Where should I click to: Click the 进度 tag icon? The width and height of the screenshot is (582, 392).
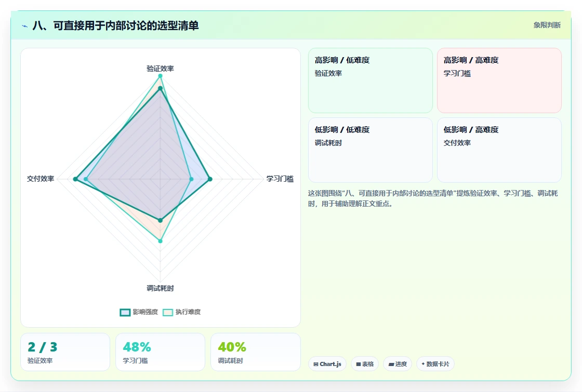pyautogui.click(x=391, y=364)
